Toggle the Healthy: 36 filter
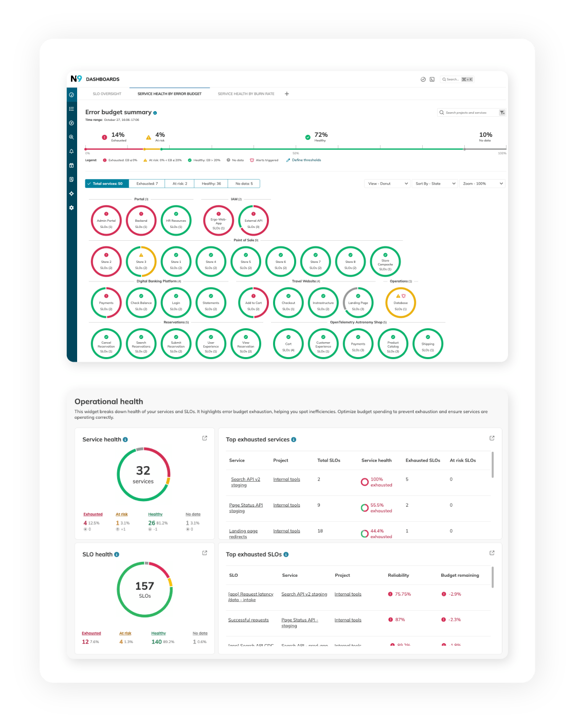579x728 pixels. (x=211, y=184)
